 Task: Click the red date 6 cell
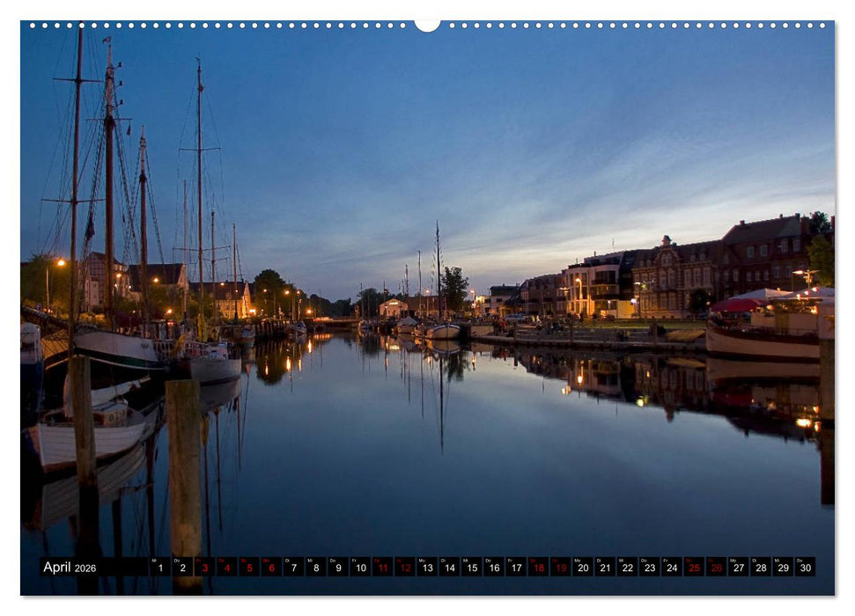(271, 568)
